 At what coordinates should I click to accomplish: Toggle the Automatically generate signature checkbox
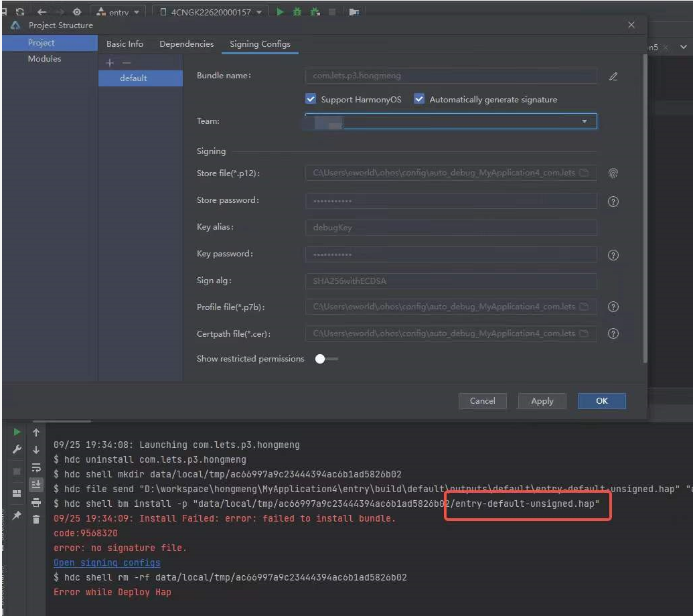point(419,99)
